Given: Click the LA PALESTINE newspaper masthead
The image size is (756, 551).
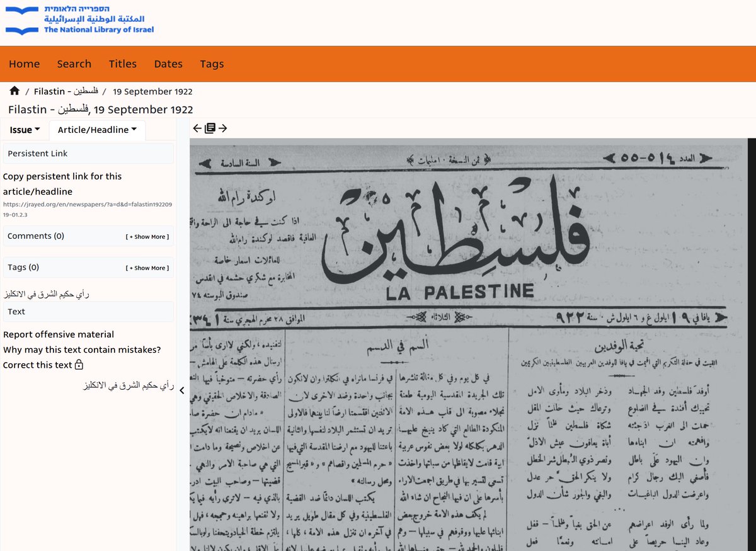Looking at the screenshot, I should [460, 292].
